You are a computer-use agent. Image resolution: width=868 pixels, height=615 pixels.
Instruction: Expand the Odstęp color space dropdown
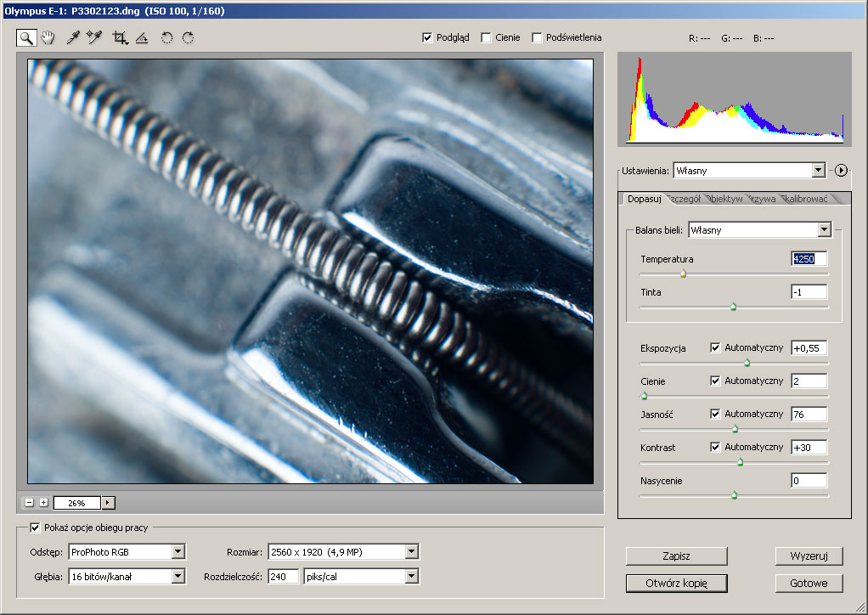pos(178,552)
